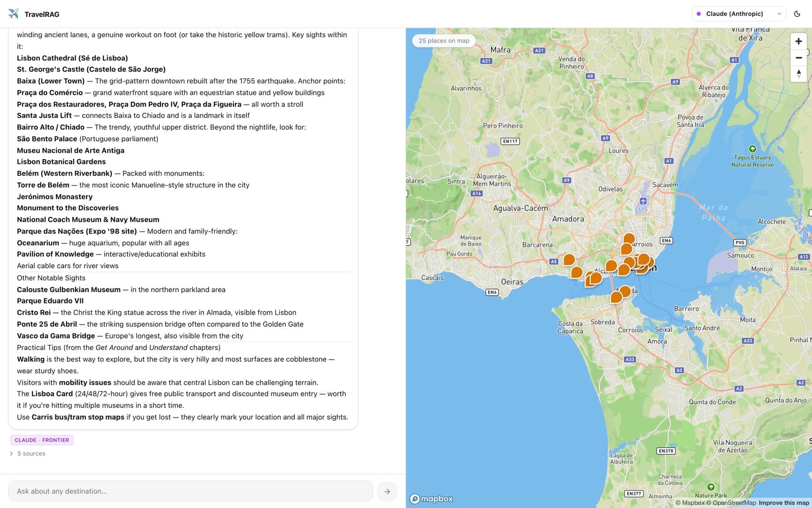The height and width of the screenshot is (508, 812).
Task: Open the Improve this map link
Action: (784, 503)
